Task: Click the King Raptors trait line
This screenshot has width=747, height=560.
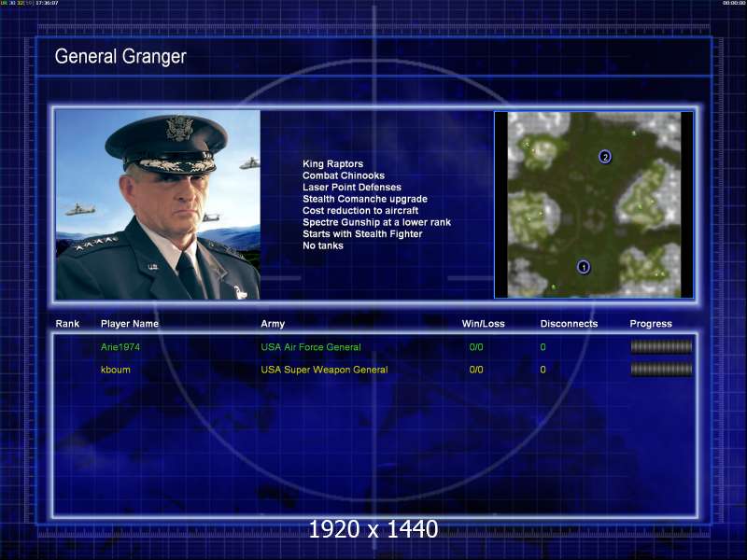Action: pyautogui.click(x=333, y=164)
